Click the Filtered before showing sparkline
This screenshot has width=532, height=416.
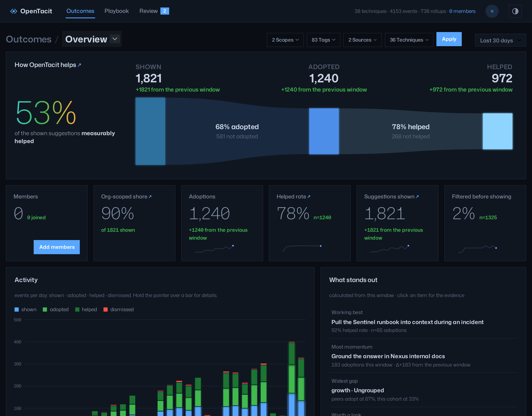[477, 249]
